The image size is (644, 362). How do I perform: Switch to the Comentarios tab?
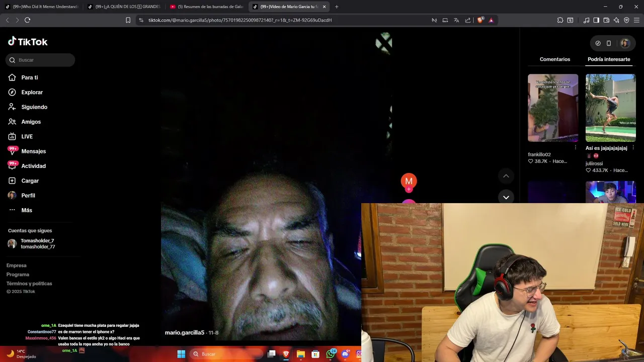pyautogui.click(x=555, y=59)
